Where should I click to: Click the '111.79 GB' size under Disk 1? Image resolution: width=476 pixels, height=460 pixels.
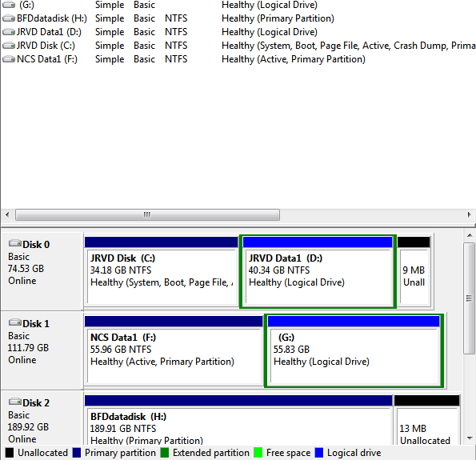(x=28, y=348)
